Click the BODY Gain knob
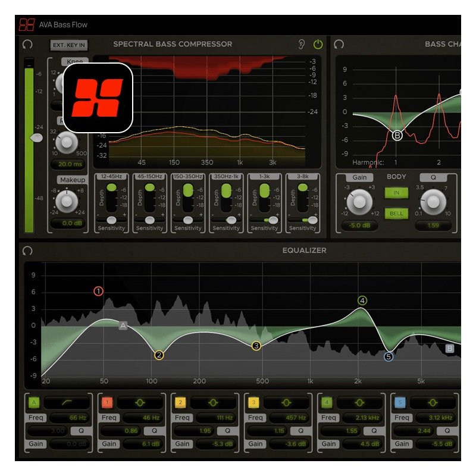 click(359, 202)
